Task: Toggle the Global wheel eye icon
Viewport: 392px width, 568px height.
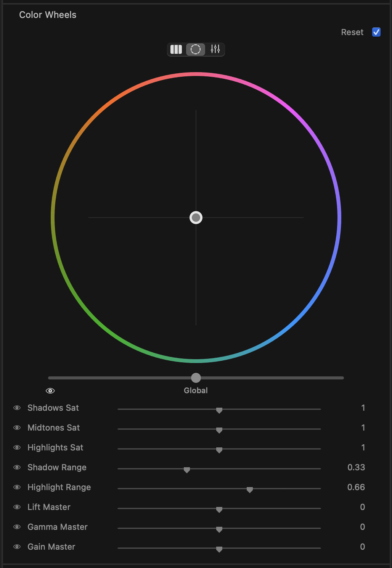Action: [x=50, y=391]
